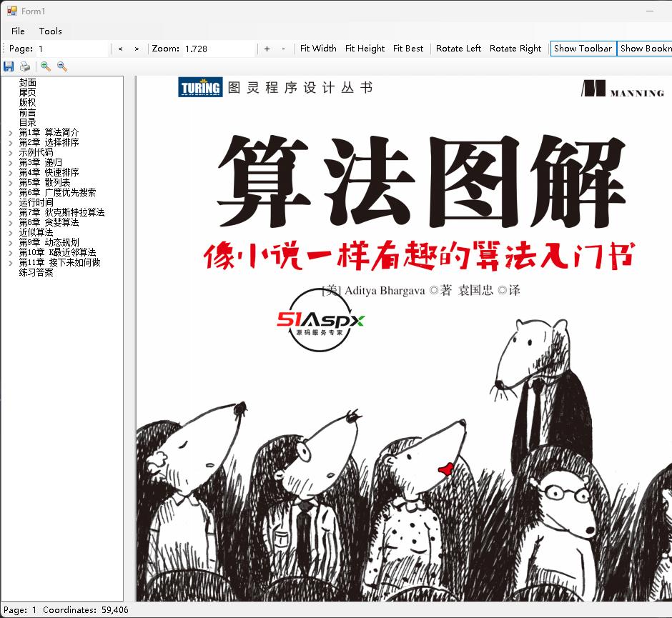Click the Page number input field
The image size is (672, 618).
click(x=72, y=49)
